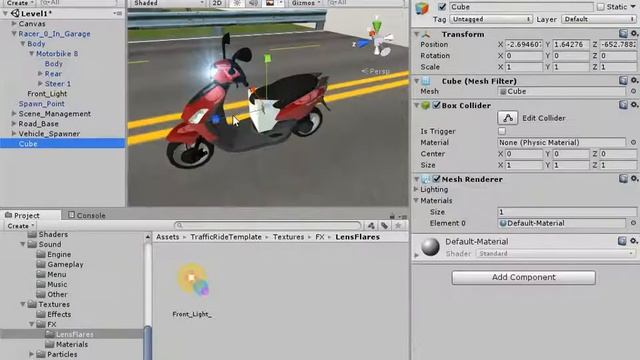Click the object name field Cube
The image size is (640, 360).
[x=522, y=7]
